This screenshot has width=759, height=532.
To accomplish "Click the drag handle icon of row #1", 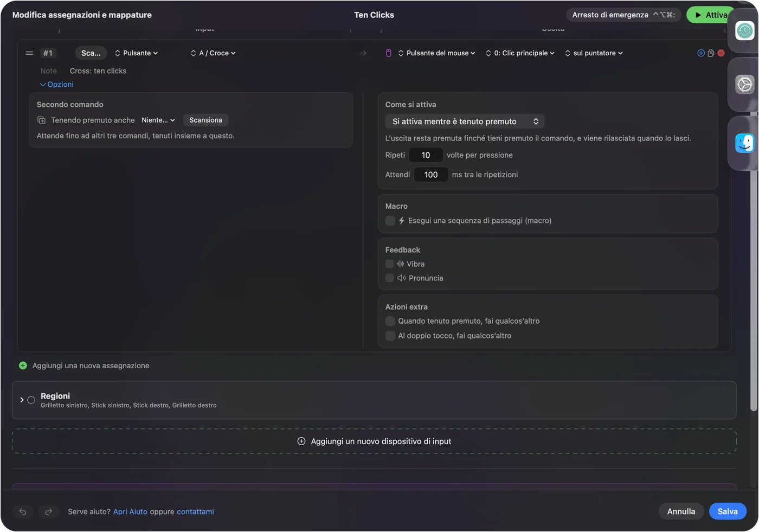I will point(29,53).
